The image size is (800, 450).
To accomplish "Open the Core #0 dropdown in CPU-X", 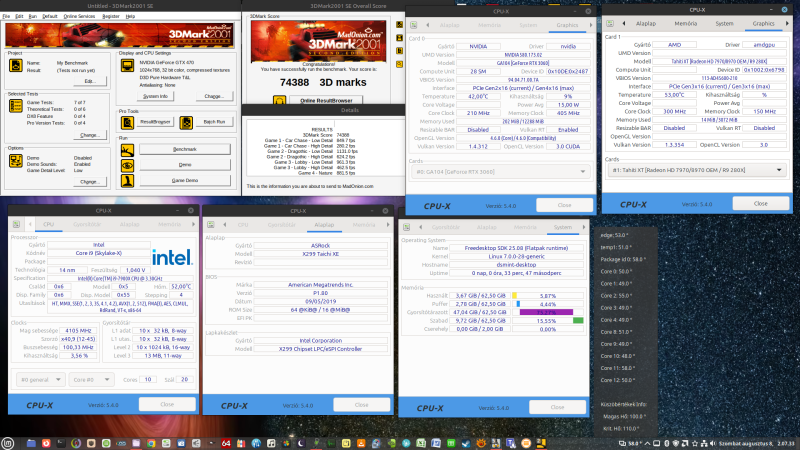I will point(91,380).
